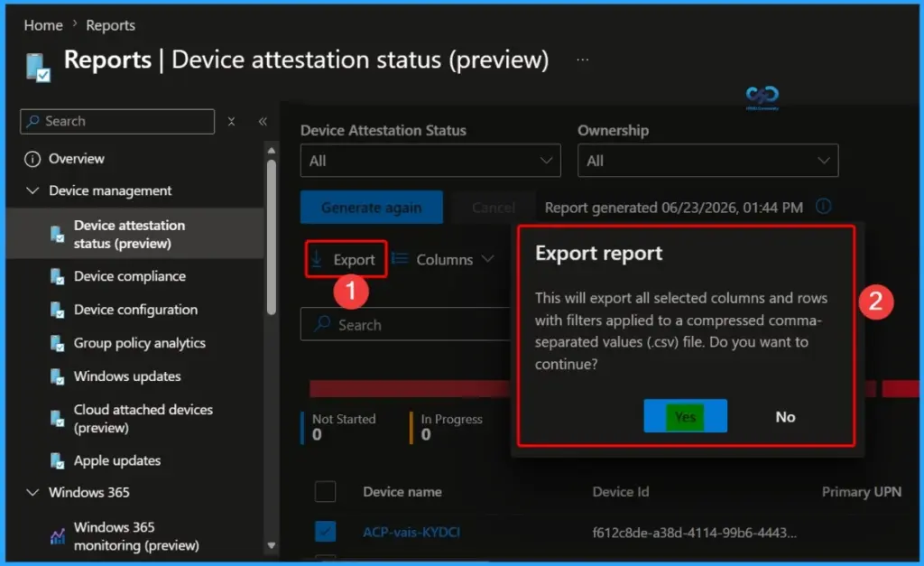Click the Device compliance report icon

click(57, 276)
